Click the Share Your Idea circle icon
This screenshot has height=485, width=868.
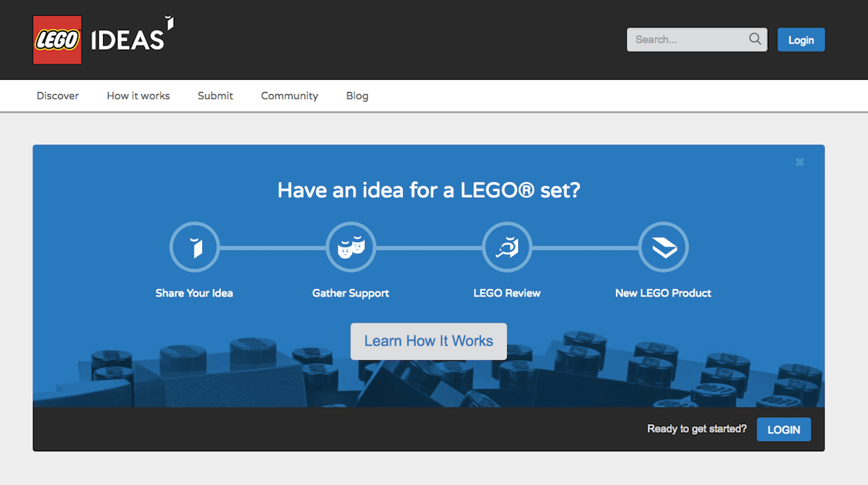pos(194,247)
